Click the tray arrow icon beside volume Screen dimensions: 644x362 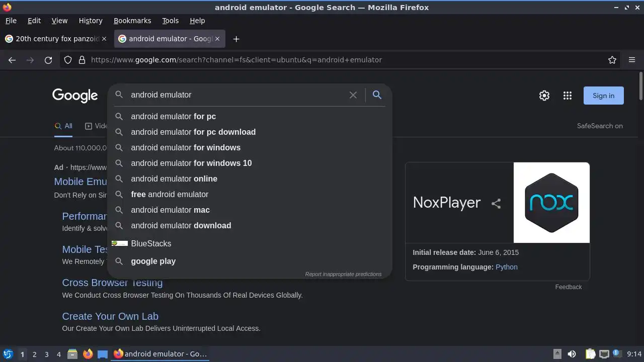click(557, 354)
